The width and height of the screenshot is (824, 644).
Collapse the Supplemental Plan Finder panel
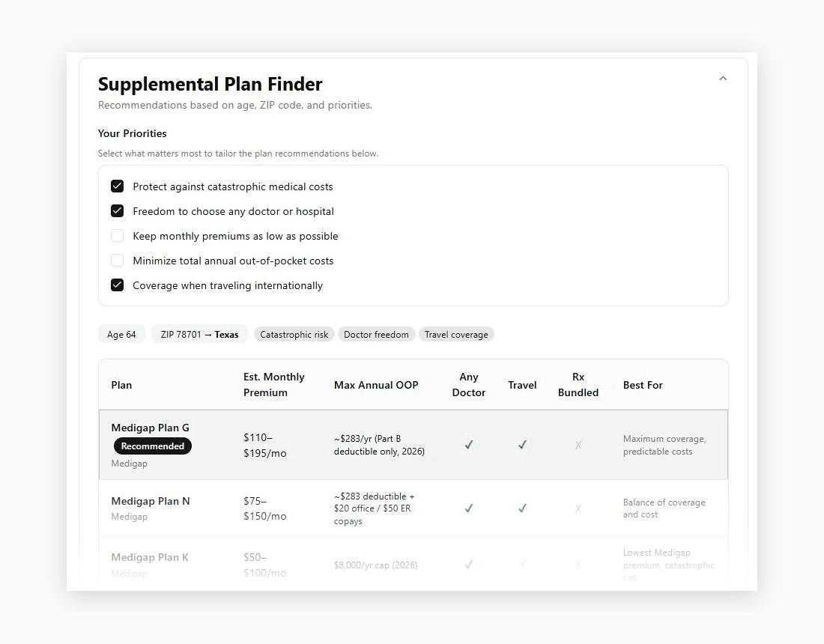point(722,77)
